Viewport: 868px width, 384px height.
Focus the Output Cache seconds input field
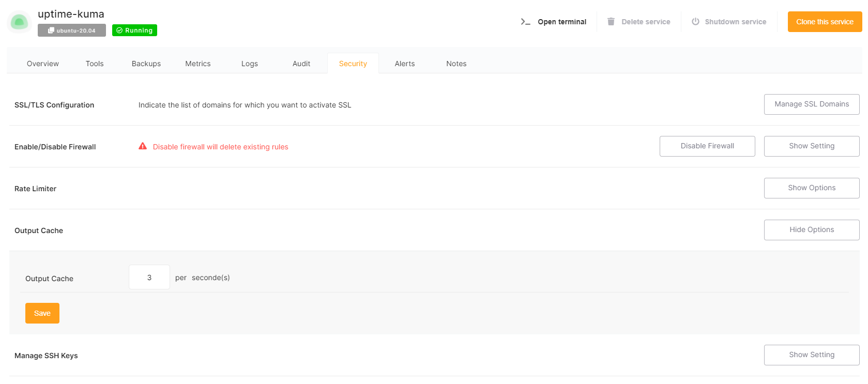[x=149, y=278]
